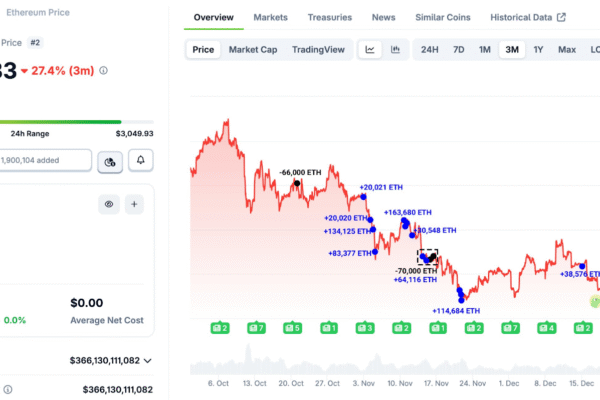
Task: Click info icon next to 27.4% (3m)
Action: click(x=104, y=71)
